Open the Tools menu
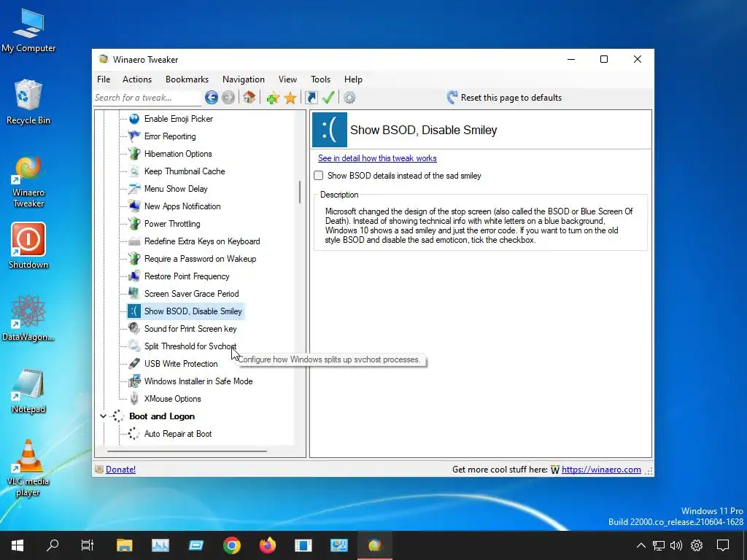Image resolution: width=747 pixels, height=560 pixels. pyautogui.click(x=321, y=79)
